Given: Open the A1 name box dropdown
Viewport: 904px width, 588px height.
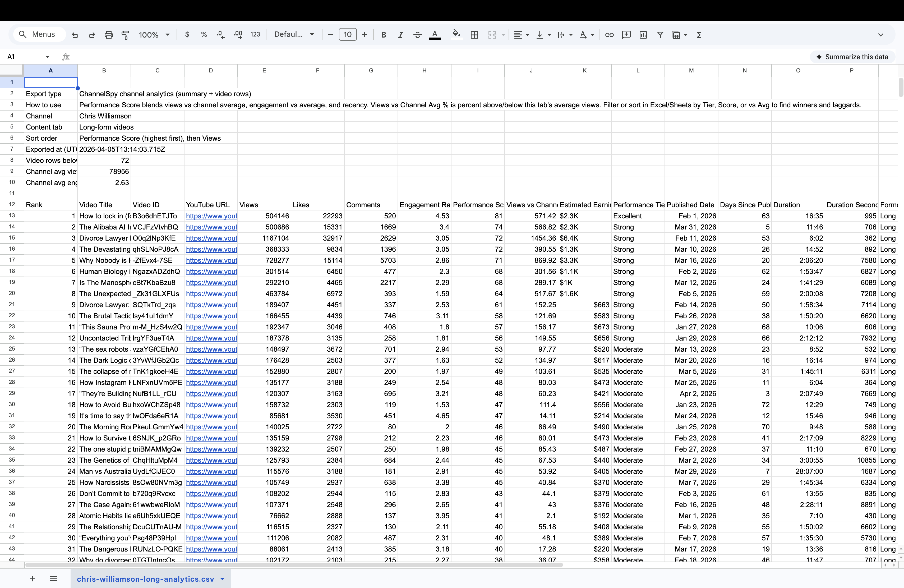Looking at the screenshot, I should point(48,57).
